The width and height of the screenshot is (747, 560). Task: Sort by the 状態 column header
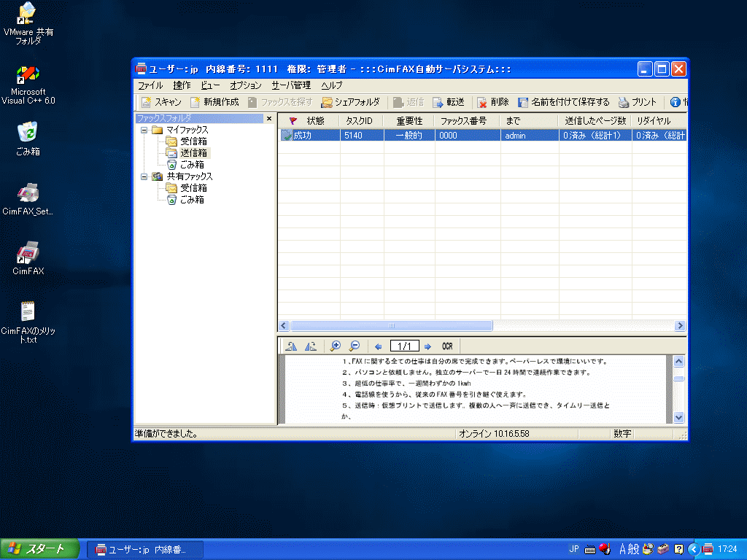(309, 121)
